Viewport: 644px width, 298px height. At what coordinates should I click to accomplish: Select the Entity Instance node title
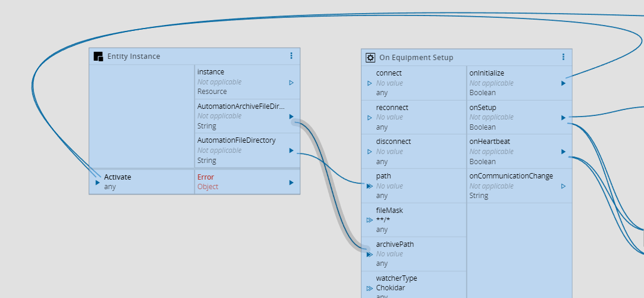click(133, 57)
